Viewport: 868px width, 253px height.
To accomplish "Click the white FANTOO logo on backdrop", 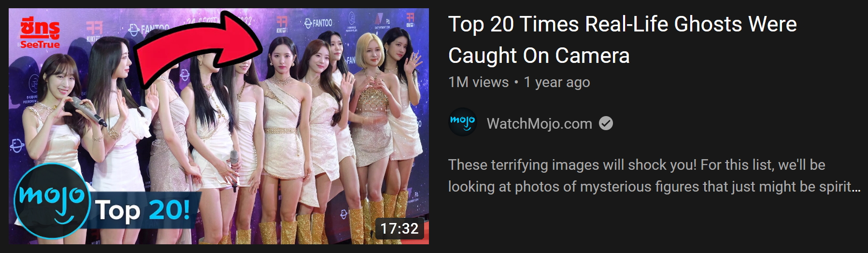I will [x=318, y=23].
